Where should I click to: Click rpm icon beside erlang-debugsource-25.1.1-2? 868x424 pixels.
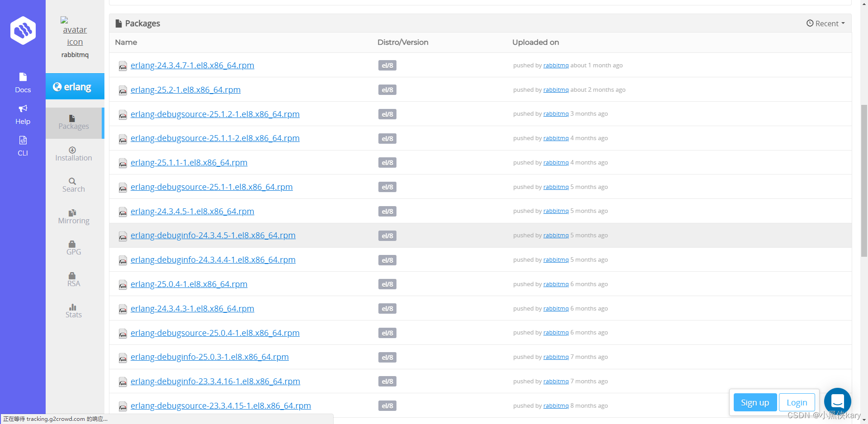(x=123, y=139)
